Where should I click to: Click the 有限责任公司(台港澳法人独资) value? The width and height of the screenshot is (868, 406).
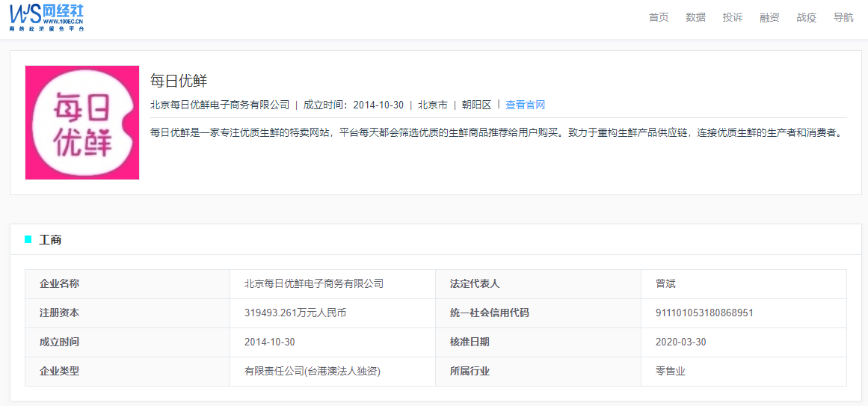coord(313,371)
